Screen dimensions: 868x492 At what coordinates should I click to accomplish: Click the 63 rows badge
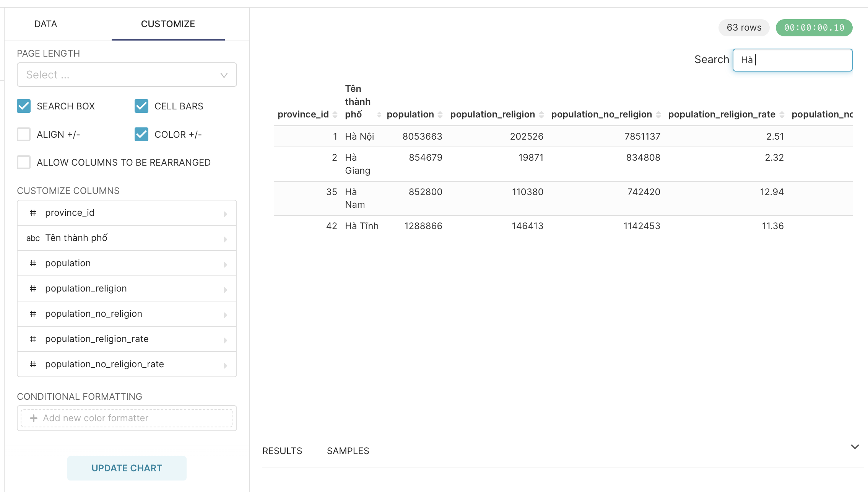(x=743, y=28)
